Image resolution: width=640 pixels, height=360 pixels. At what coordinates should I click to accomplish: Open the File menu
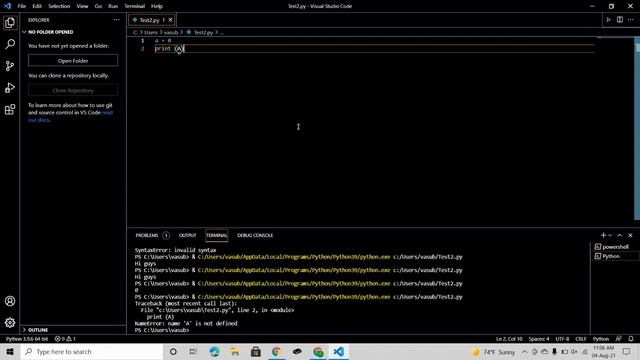pos(22,6)
